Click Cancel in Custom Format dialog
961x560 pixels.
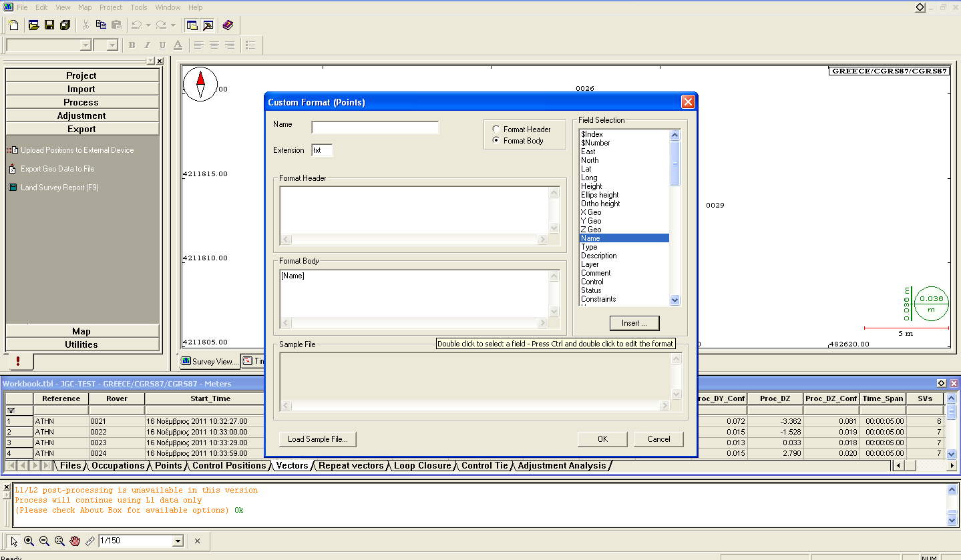[659, 439]
